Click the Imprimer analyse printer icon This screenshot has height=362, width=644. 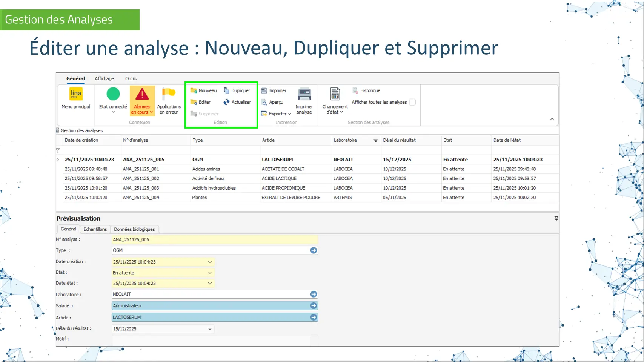point(304,94)
